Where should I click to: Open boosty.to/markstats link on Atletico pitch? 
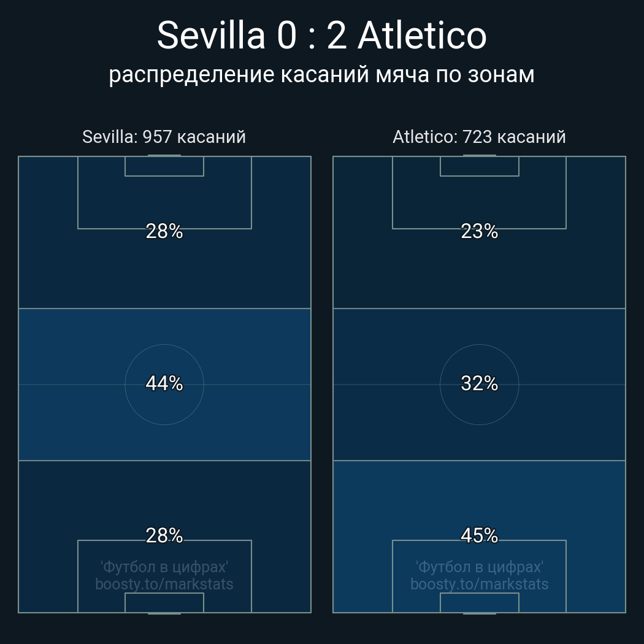click(479, 584)
